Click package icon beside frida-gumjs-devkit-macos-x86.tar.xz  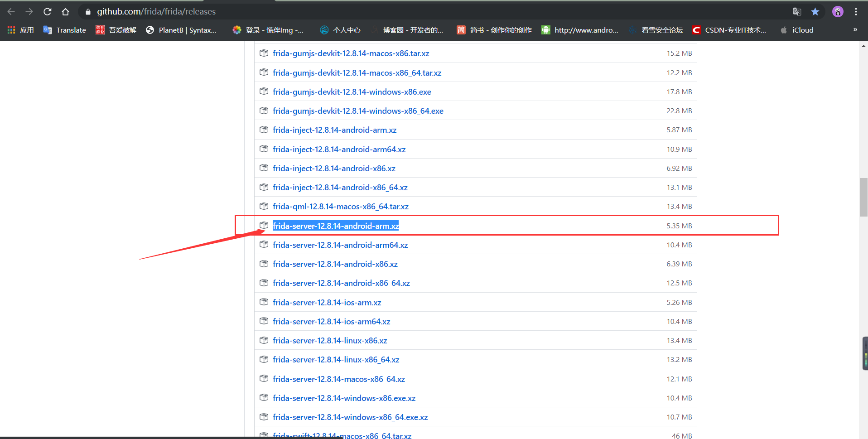click(x=264, y=53)
